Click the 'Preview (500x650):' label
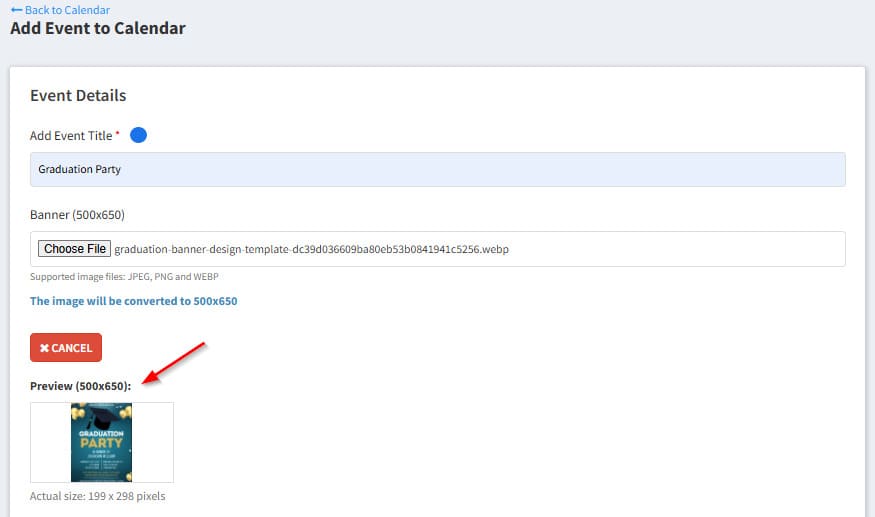 click(x=80, y=386)
